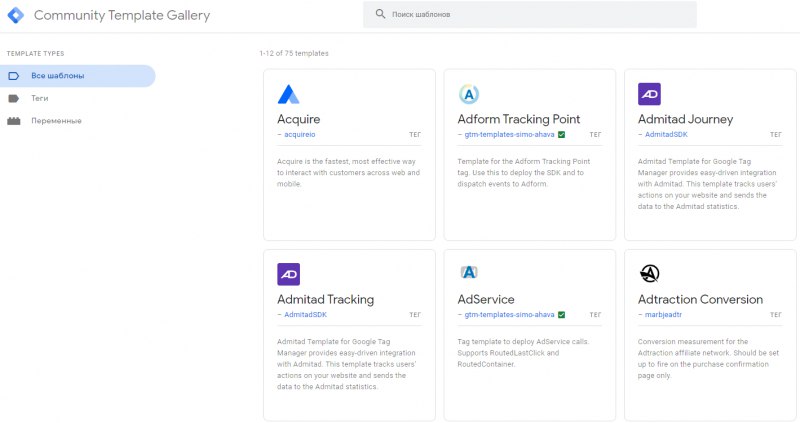Click the ТЕГ label on Adtraction Conversion
Image resolution: width=800 pixels, height=423 pixels.
click(x=776, y=315)
